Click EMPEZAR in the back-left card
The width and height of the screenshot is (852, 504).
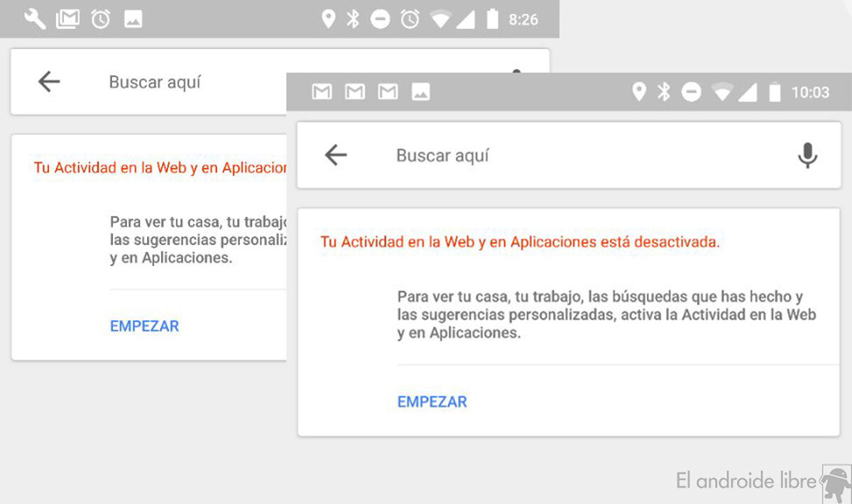[x=144, y=327]
